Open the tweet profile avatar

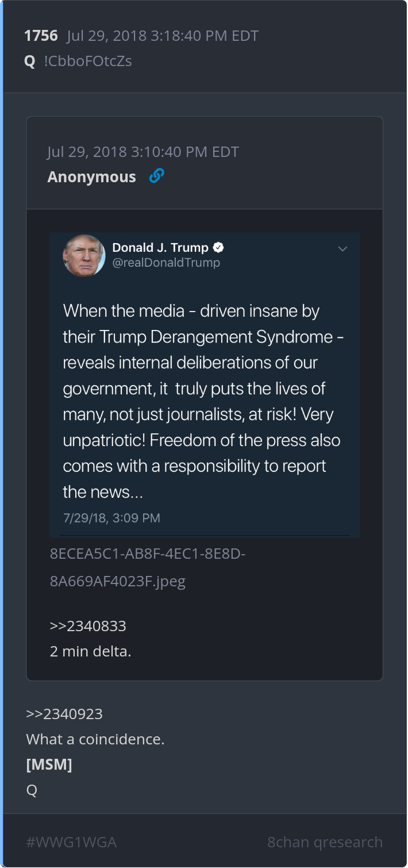[84, 256]
